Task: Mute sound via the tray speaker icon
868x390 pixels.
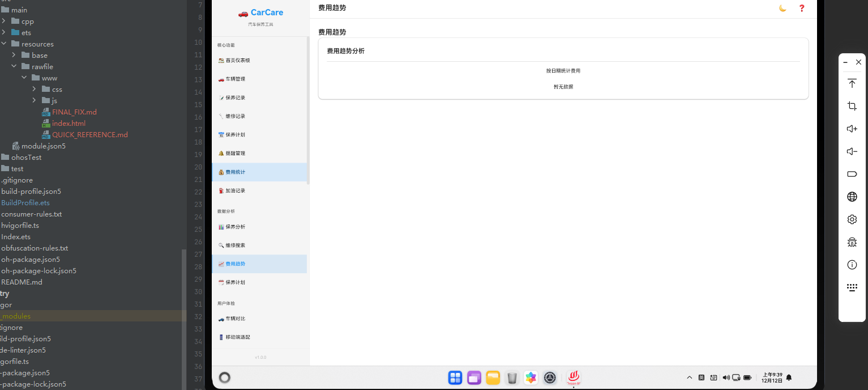Action: pyautogui.click(x=726, y=377)
